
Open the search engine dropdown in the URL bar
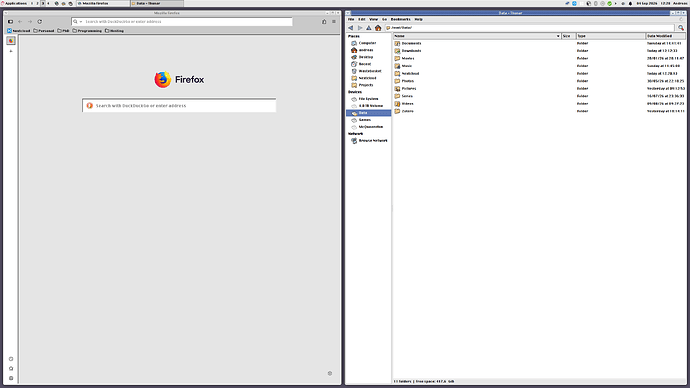[77, 22]
